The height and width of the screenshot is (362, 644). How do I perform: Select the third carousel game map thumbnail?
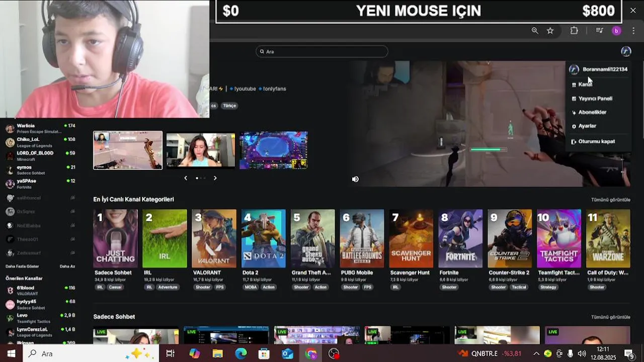point(274,150)
